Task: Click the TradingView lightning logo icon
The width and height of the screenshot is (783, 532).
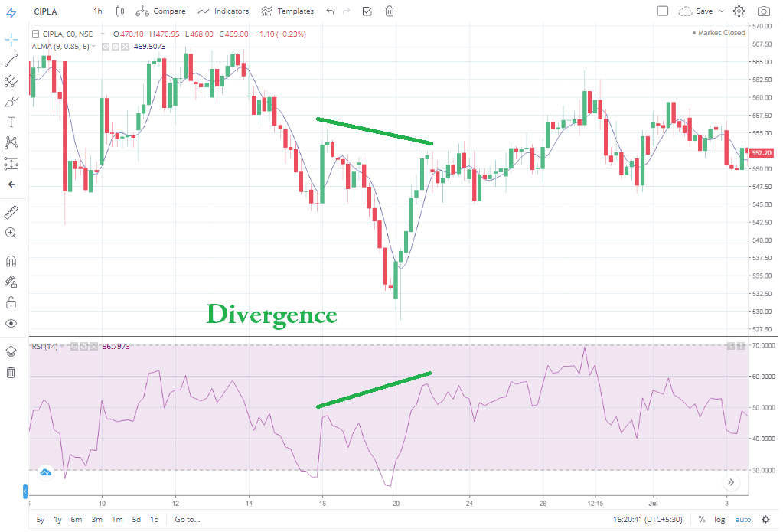Action: coord(11,12)
